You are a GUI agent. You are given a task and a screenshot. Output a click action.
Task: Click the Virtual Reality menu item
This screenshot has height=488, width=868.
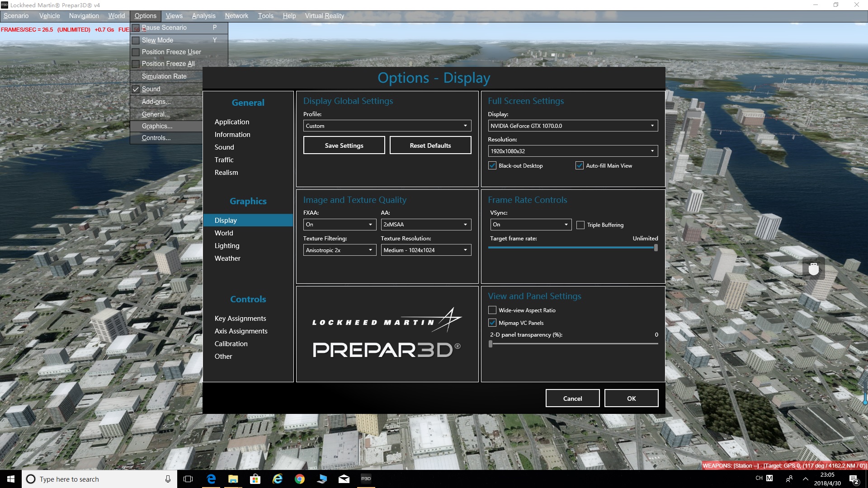(x=325, y=15)
